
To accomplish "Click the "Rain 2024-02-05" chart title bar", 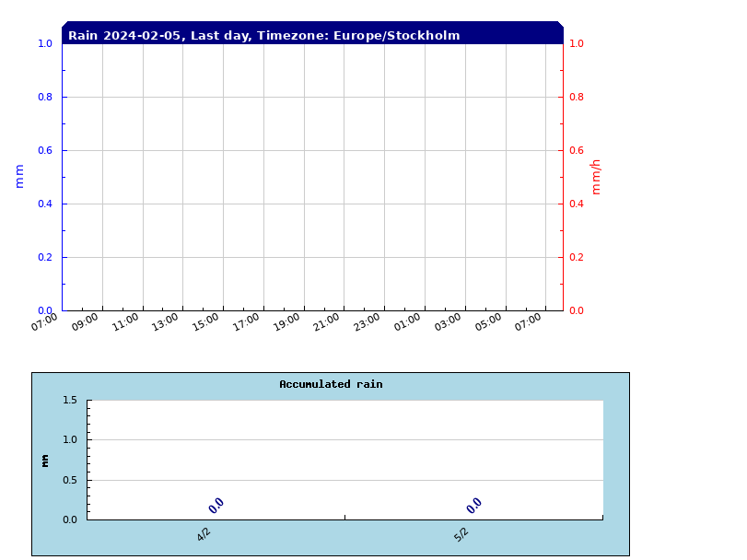I will click(264, 36).
